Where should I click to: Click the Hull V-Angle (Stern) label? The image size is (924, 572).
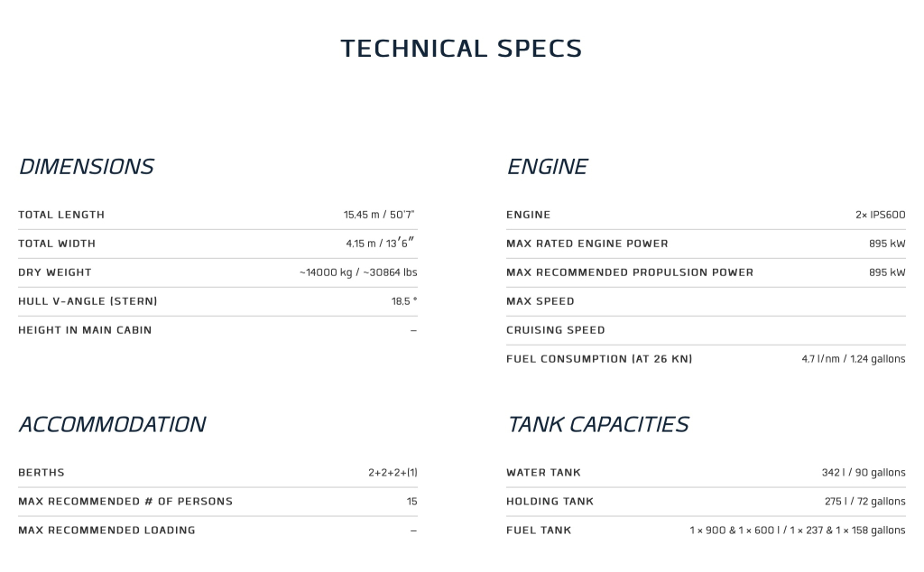(88, 301)
